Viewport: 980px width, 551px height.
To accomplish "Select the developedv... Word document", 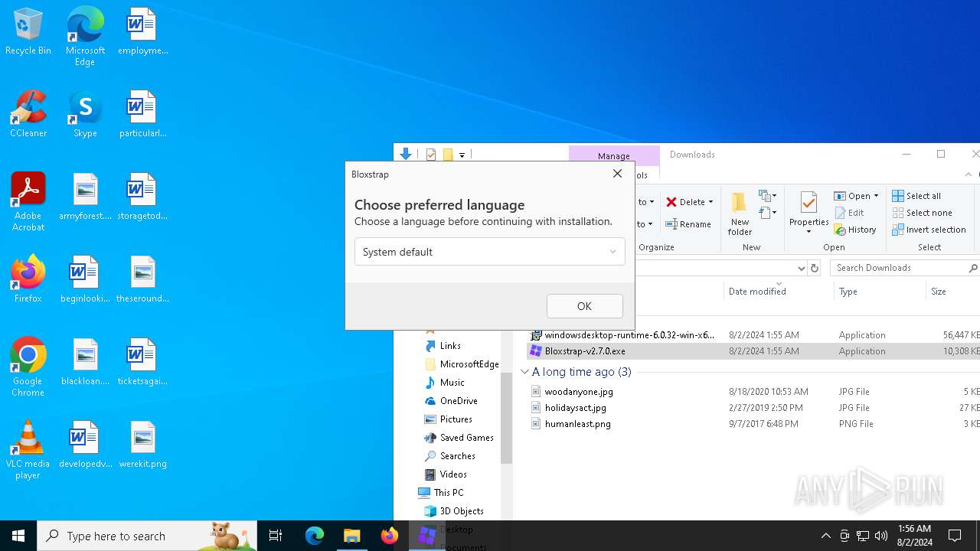I will tap(85, 445).
